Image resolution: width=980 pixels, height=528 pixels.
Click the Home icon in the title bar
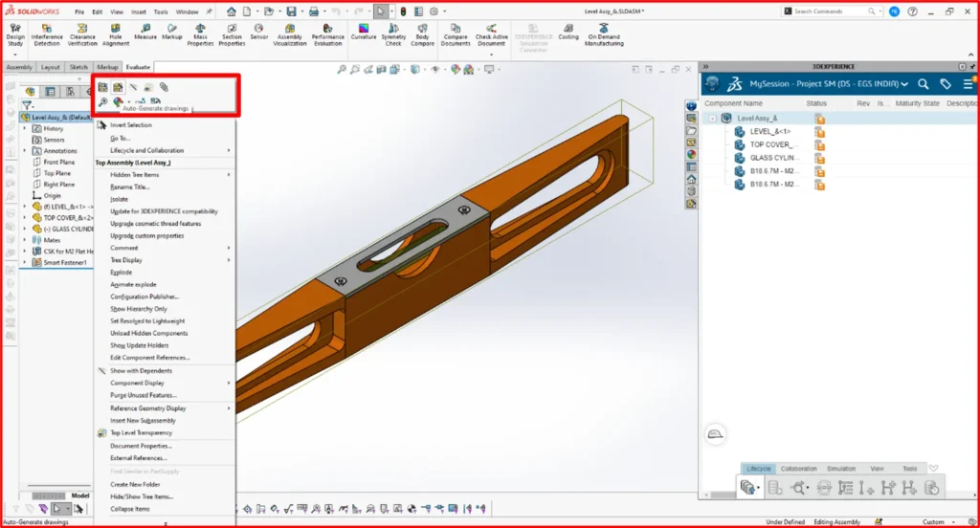click(x=232, y=11)
